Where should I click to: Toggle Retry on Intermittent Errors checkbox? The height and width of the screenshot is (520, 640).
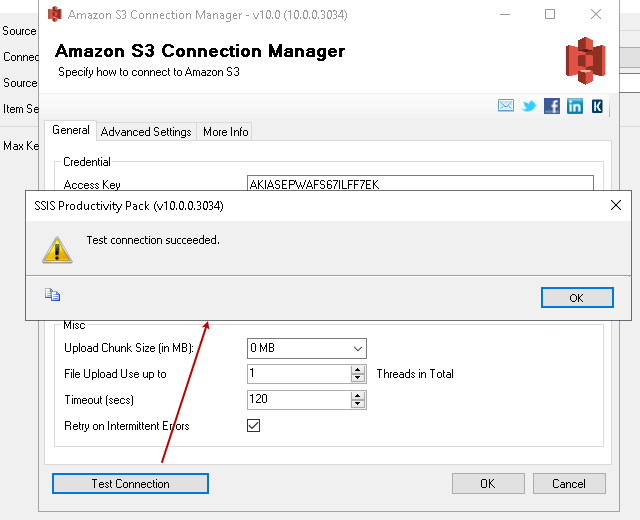(x=254, y=426)
